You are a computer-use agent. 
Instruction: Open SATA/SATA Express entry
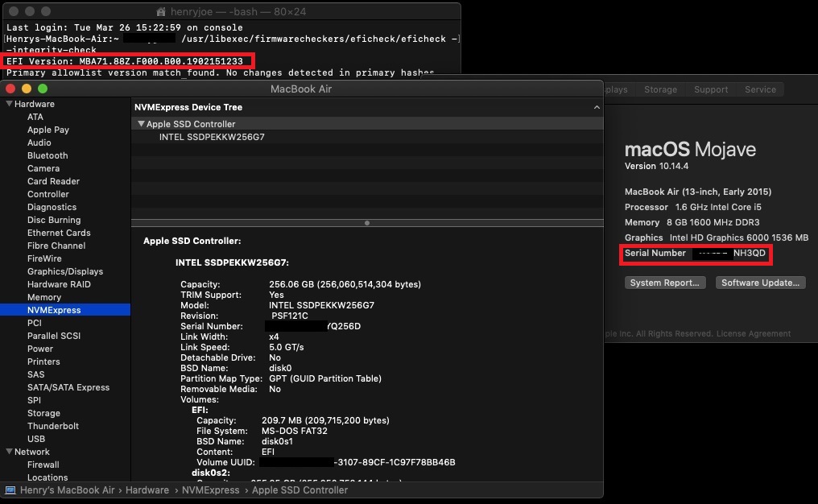click(68, 387)
